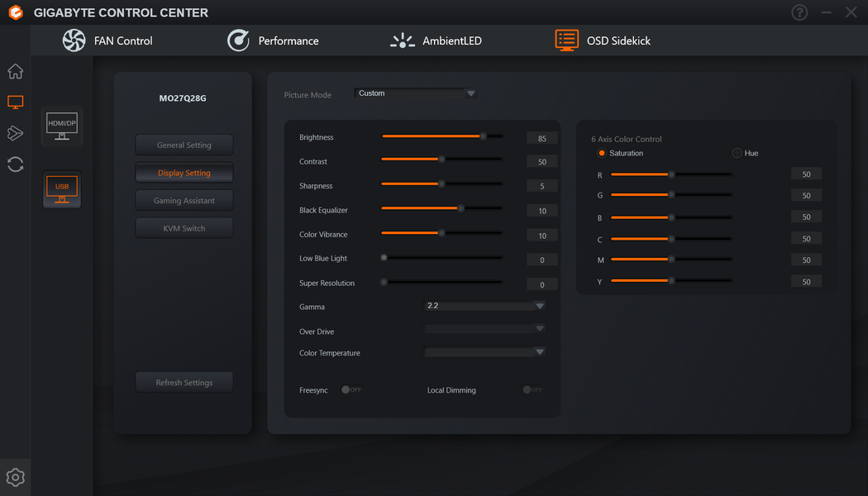
Task: Select the USB monitor connection icon
Action: (62, 190)
